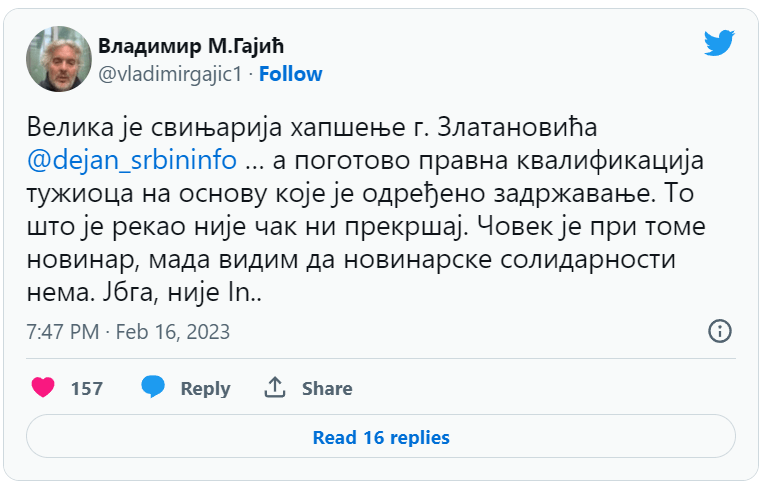Open Владимир М.Гајић's profile picture
The height and width of the screenshot is (491, 764).
tap(59, 59)
